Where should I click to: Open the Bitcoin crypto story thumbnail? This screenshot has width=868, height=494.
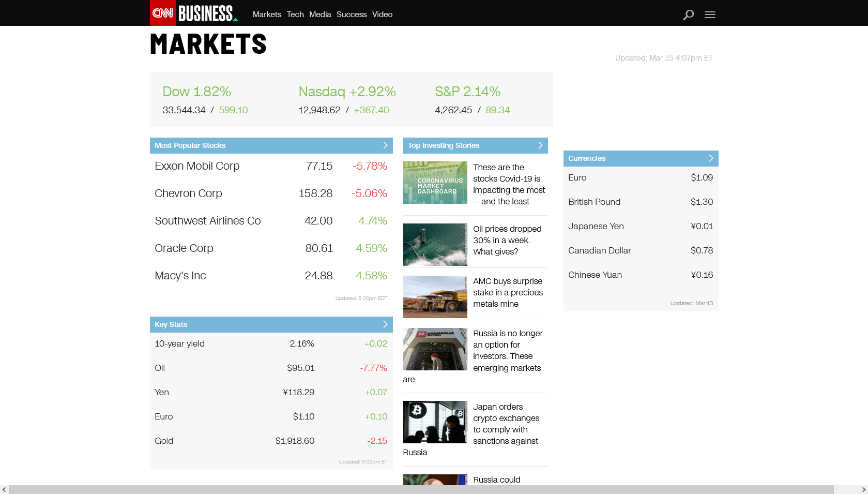(x=435, y=422)
